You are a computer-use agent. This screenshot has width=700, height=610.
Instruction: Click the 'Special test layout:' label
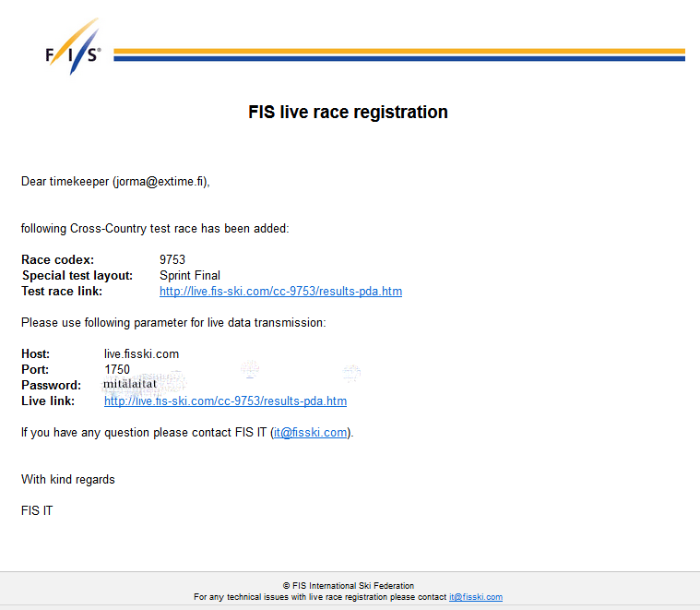[x=77, y=276]
